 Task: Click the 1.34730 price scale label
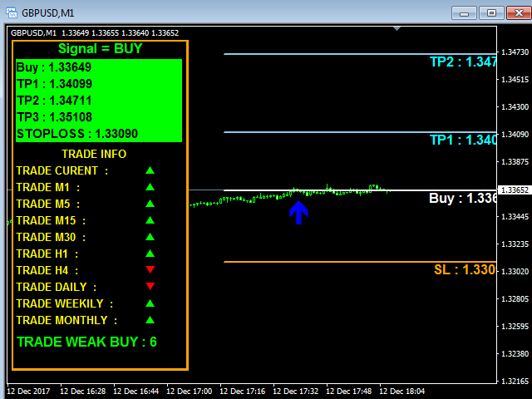515,52
